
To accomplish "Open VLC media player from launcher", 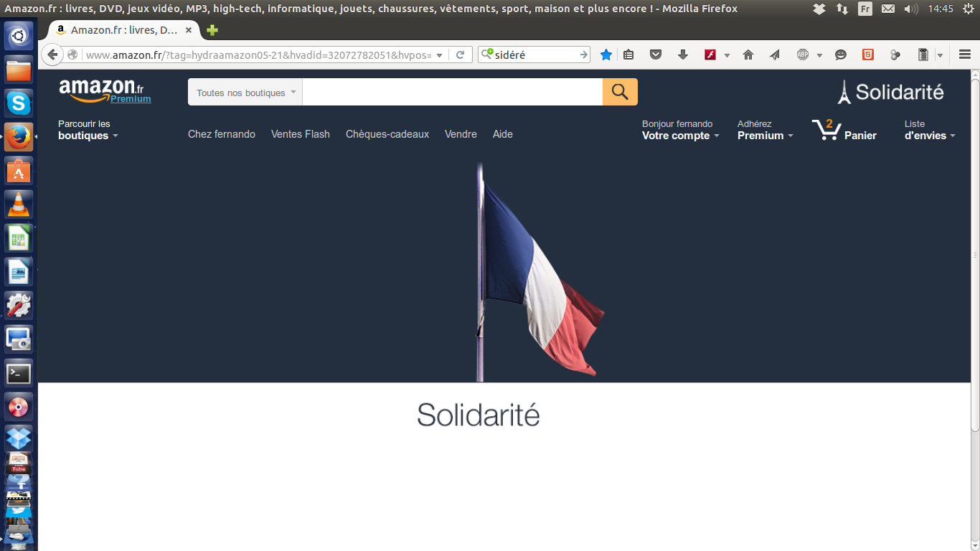I will (x=19, y=204).
